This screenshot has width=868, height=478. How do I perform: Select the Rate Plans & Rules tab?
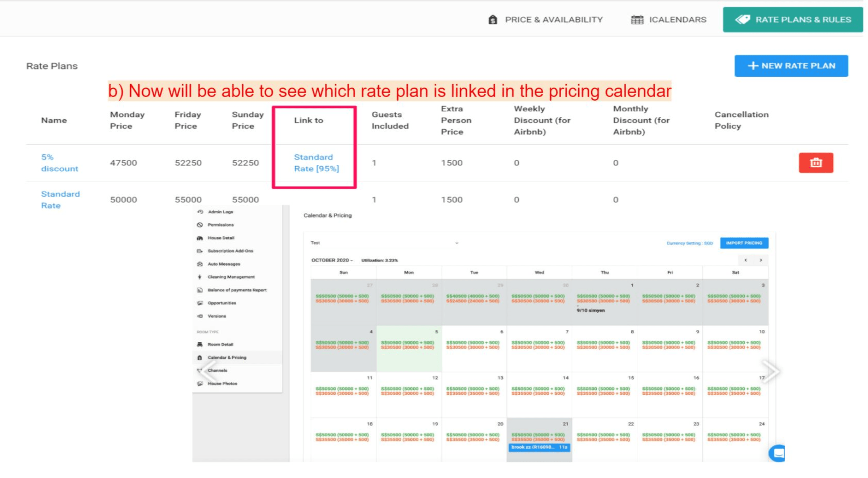[x=792, y=20]
